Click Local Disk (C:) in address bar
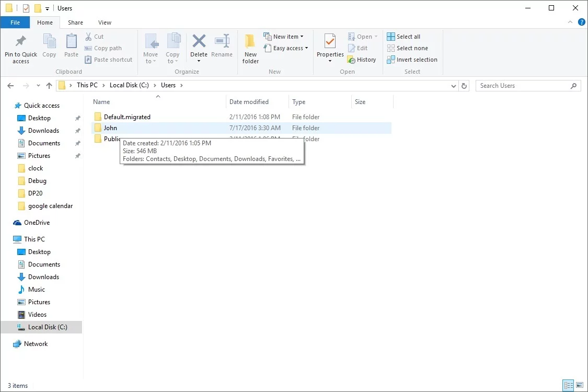This screenshot has height=392, width=588. (129, 85)
